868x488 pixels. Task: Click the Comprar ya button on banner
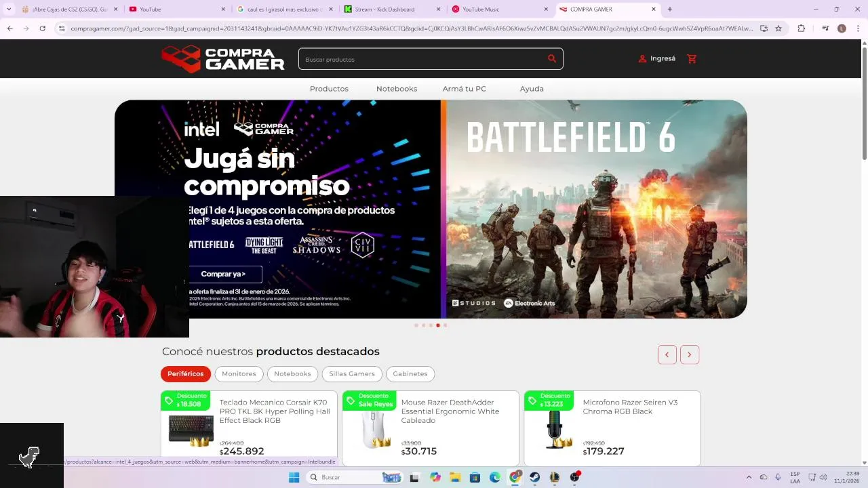(x=224, y=274)
